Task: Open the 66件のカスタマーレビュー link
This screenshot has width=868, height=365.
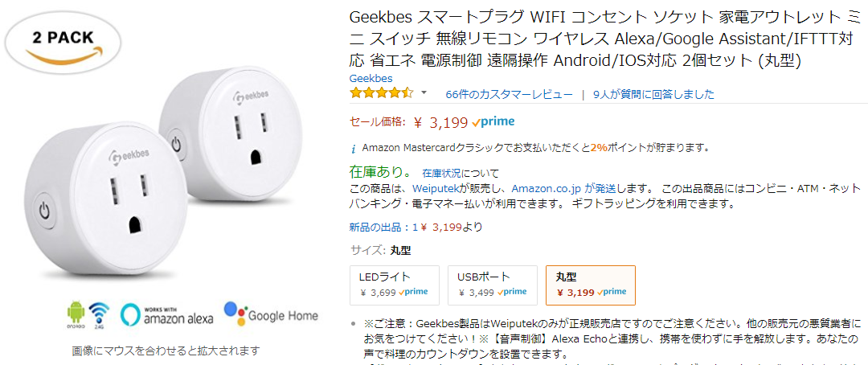Action: (509, 94)
